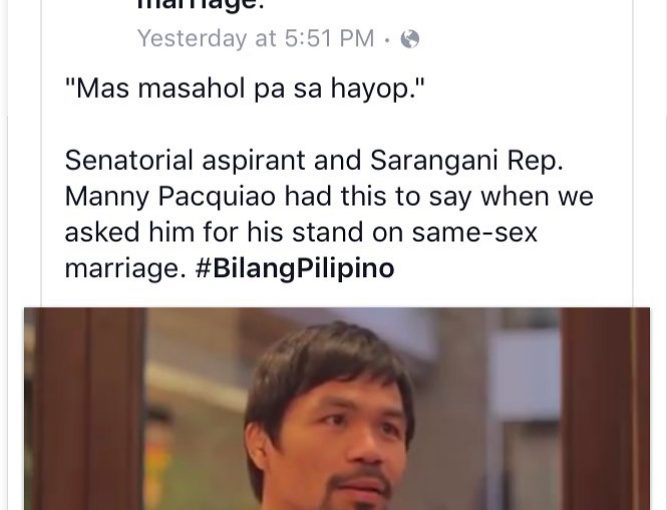This screenshot has height=510, width=667.
Task: Click the words "Sarangani Rep." in the caption
Action: pyautogui.click(x=467, y=161)
